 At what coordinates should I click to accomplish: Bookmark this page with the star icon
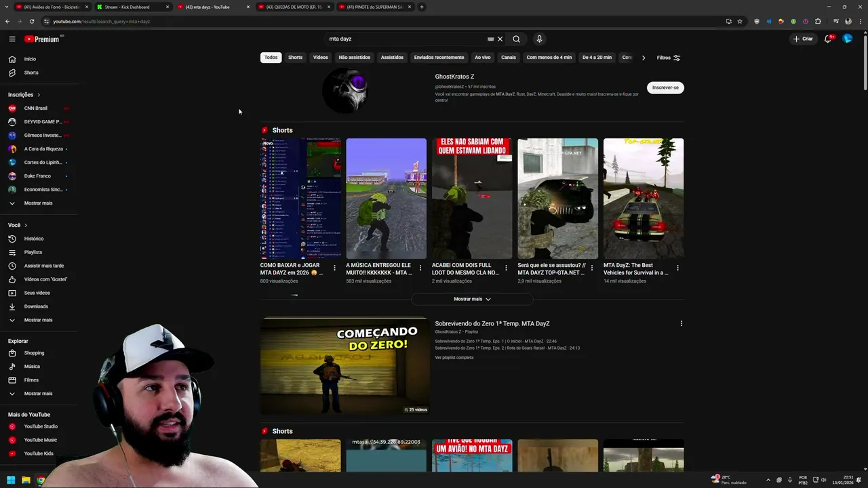[740, 21]
